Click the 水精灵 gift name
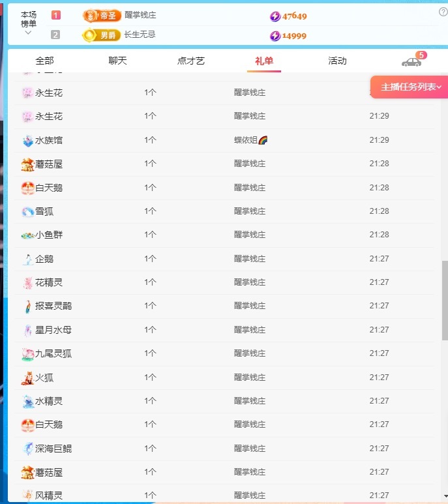The width and height of the screenshot is (448, 504). click(49, 401)
